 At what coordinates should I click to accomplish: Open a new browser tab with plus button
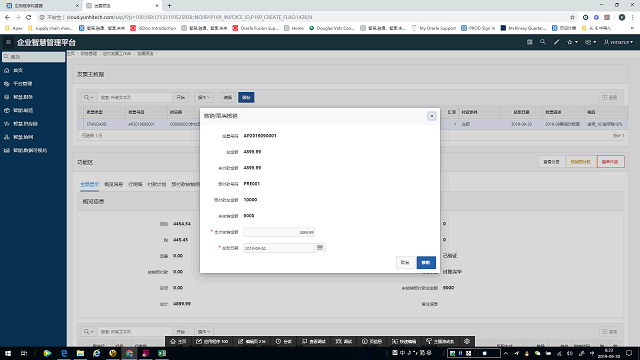coord(169,5)
